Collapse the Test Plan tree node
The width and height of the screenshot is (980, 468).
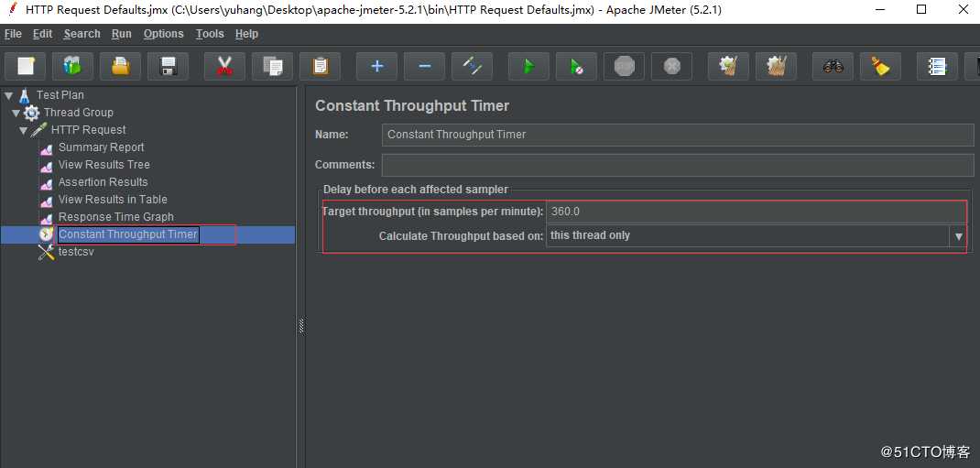pos(9,95)
